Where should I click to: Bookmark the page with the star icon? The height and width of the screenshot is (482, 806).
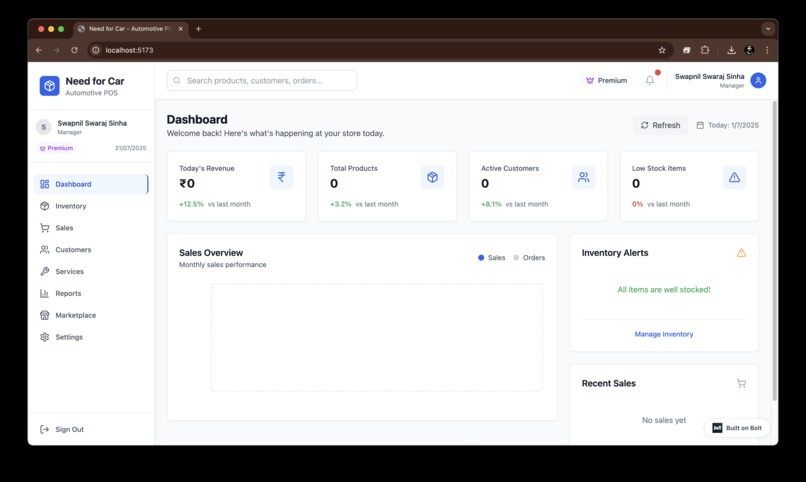pos(662,50)
